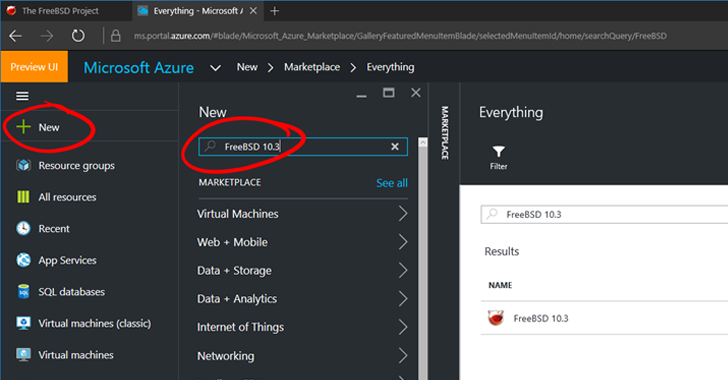Open a new browser tab with the plus icon
The height and width of the screenshot is (380, 728).
(274, 11)
